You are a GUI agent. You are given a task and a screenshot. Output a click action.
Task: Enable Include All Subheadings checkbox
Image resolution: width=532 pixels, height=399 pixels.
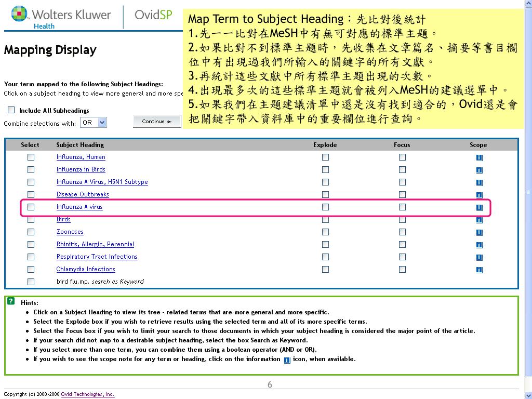11,110
